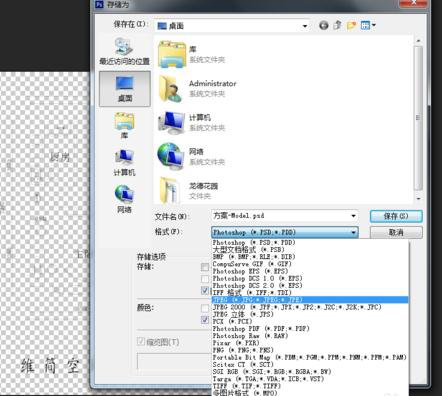The width and height of the screenshot is (443, 397).
Task: Select 最近访问的位置 in the places sidebar
Action: pyautogui.click(x=124, y=51)
